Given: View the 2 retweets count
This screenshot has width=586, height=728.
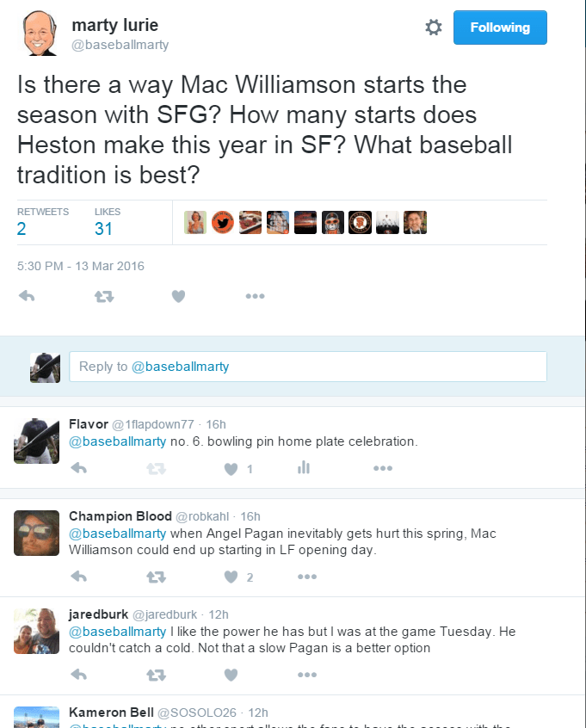Looking at the screenshot, I should (x=22, y=228).
